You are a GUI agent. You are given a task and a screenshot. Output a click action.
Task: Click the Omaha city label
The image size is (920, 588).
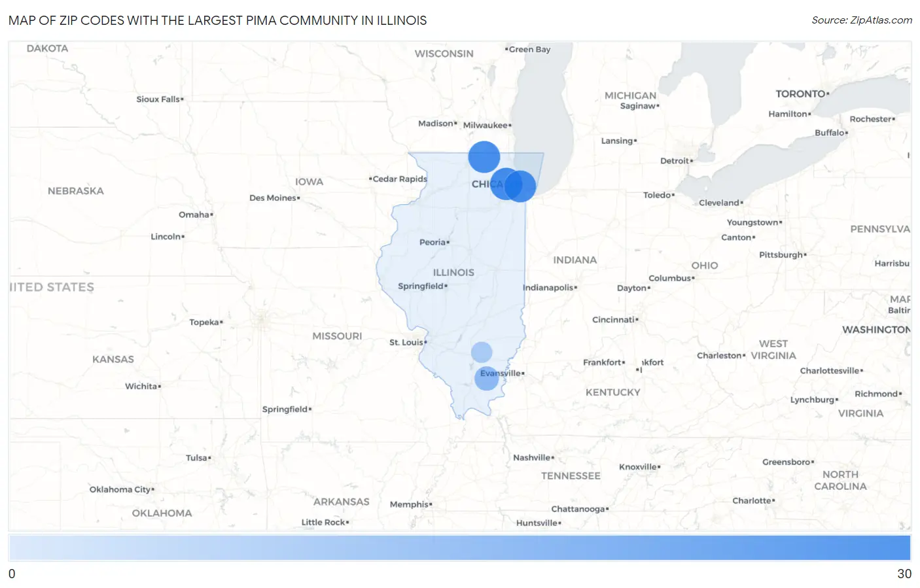click(195, 215)
